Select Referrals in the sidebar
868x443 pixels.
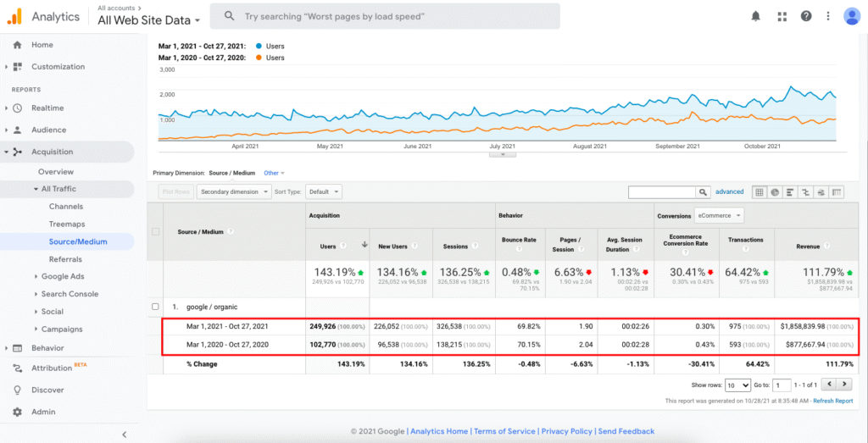click(x=65, y=259)
